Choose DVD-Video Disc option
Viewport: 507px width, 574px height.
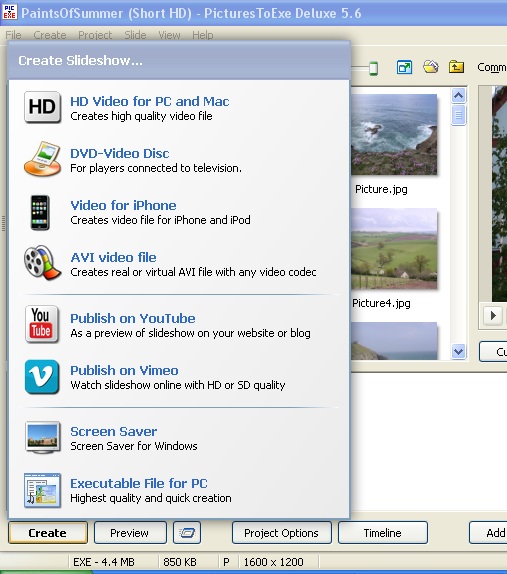point(120,153)
